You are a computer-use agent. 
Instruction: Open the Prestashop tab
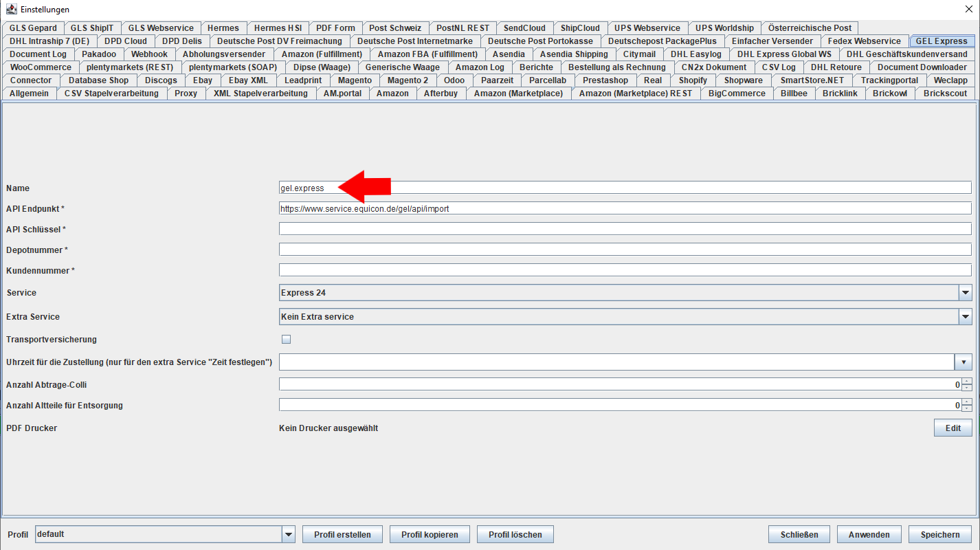[x=605, y=80]
